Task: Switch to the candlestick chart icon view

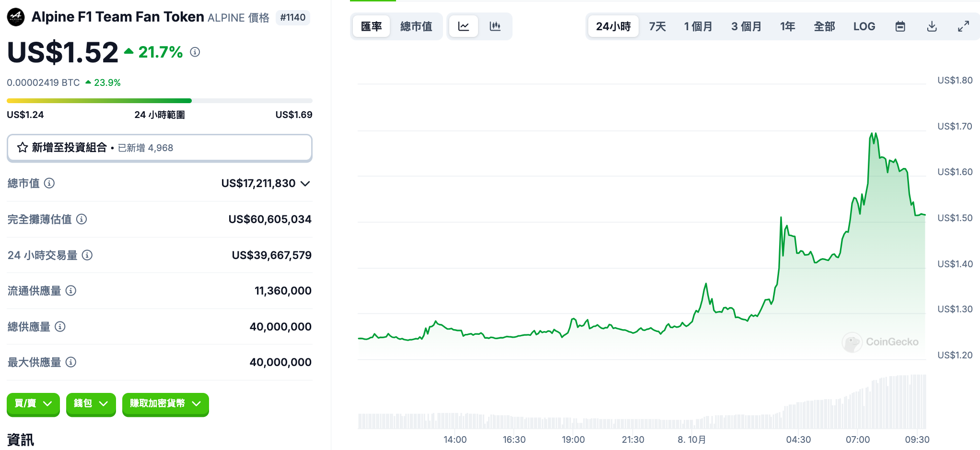Action: [495, 26]
